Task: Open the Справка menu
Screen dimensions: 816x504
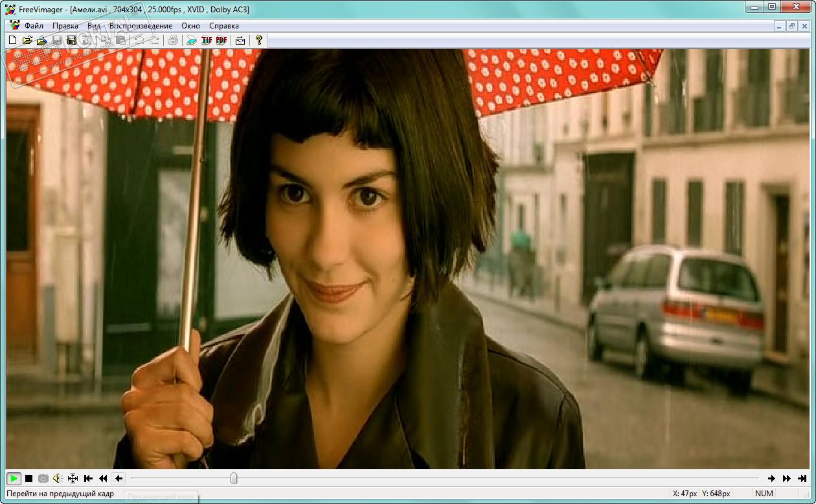Action: point(224,26)
